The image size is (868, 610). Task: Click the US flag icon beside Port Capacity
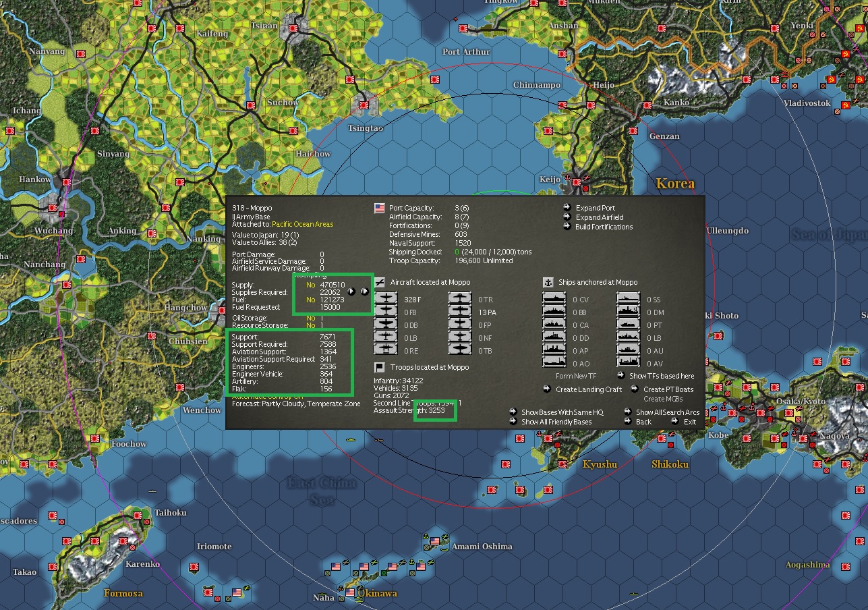coord(380,209)
